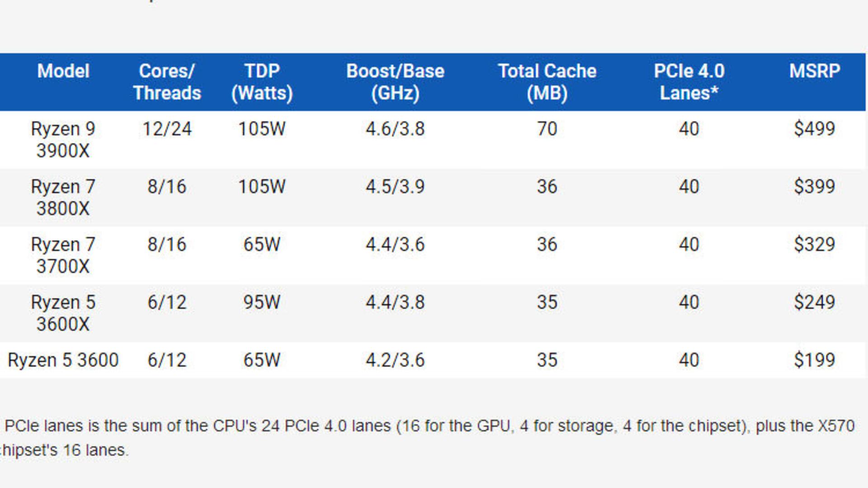
Task: Click the Ryzen 5 3600X model cell
Action: [x=63, y=314]
